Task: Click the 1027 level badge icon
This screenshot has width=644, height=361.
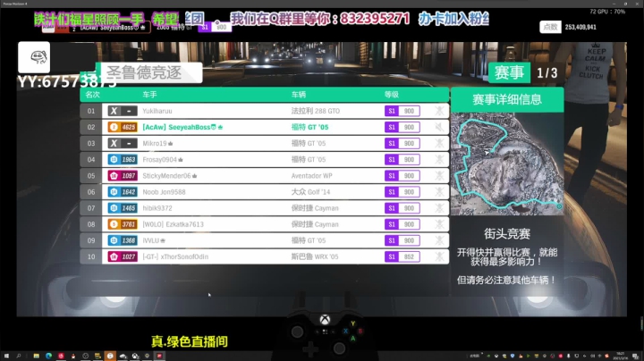Action: (123, 256)
